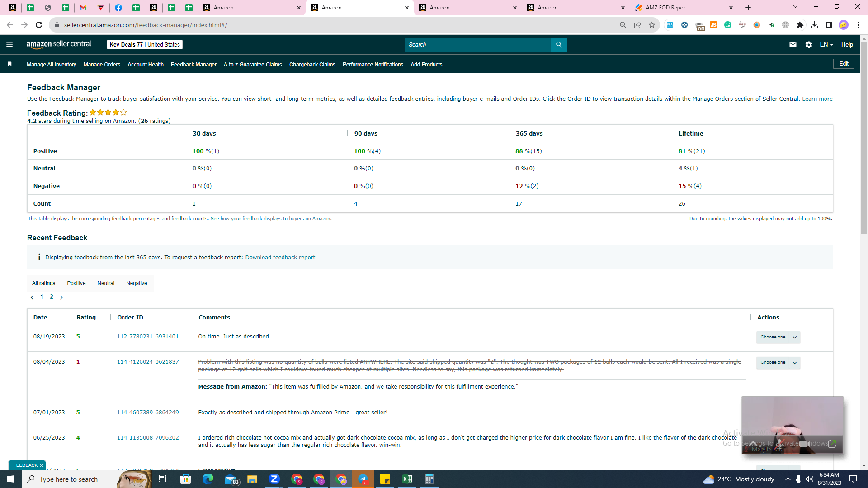Open Chargeback Claims in navigation bar
868x488 pixels.
tap(312, 65)
